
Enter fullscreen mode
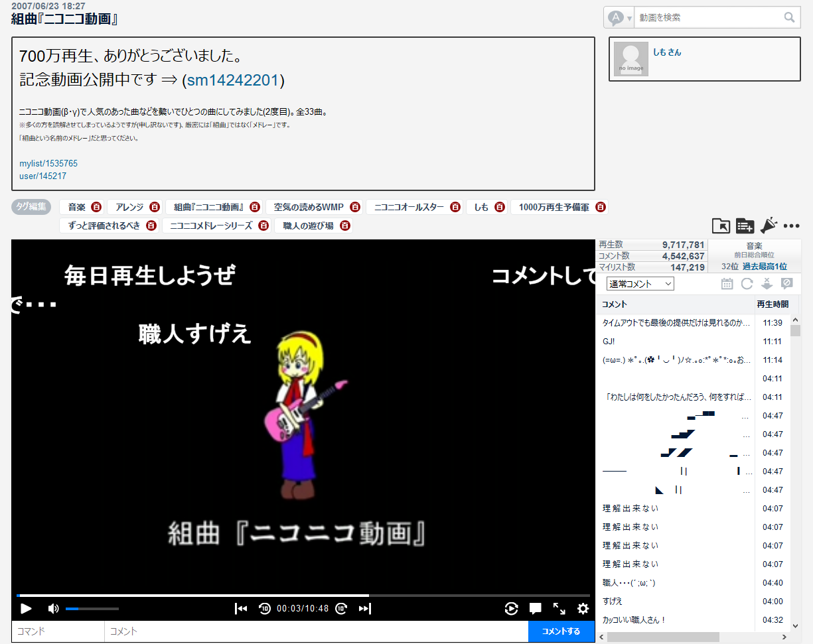[x=559, y=608]
